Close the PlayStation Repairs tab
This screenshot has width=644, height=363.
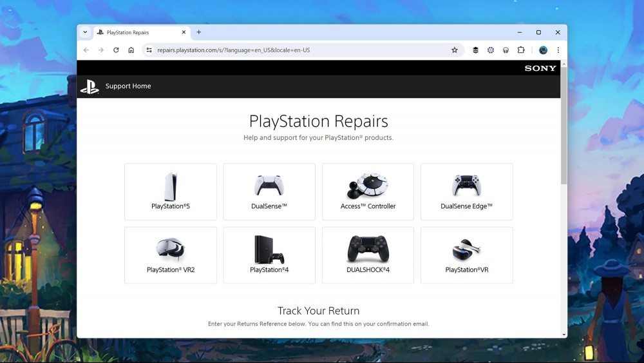tap(184, 32)
